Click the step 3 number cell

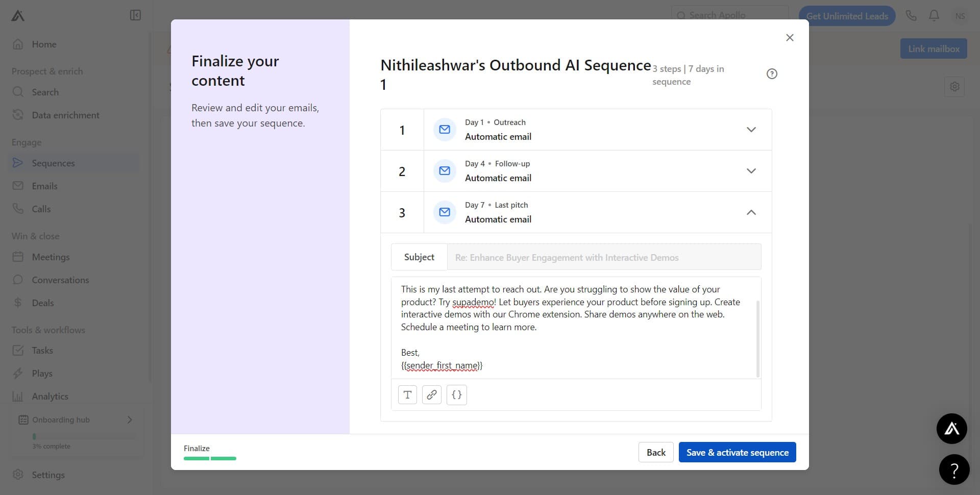[402, 212]
